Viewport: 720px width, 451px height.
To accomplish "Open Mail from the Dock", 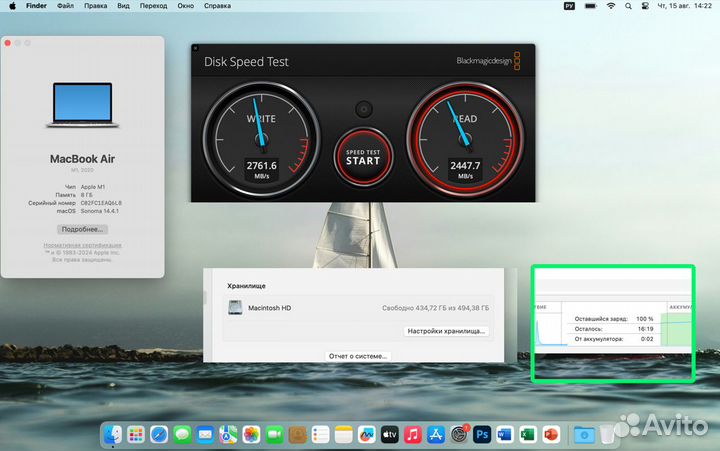I will (x=205, y=434).
